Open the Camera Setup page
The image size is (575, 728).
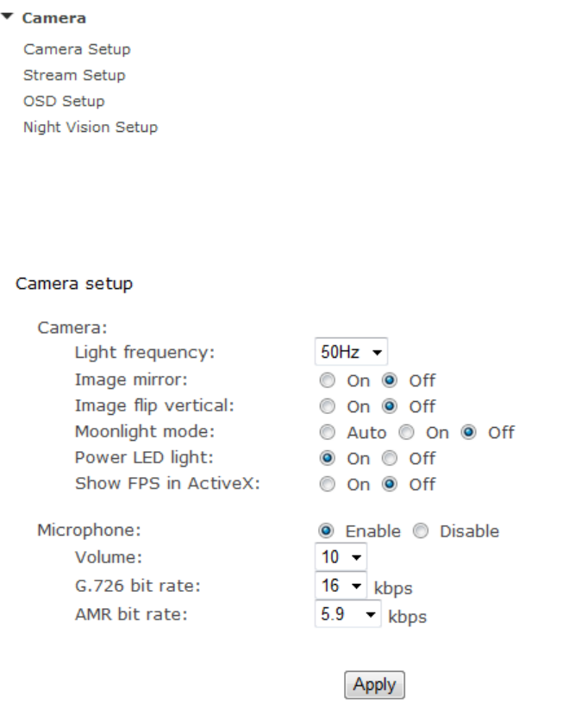pos(77,49)
